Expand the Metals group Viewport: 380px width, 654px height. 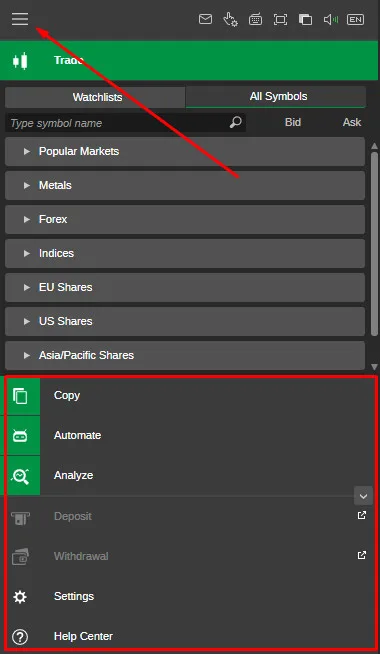[185, 185]
